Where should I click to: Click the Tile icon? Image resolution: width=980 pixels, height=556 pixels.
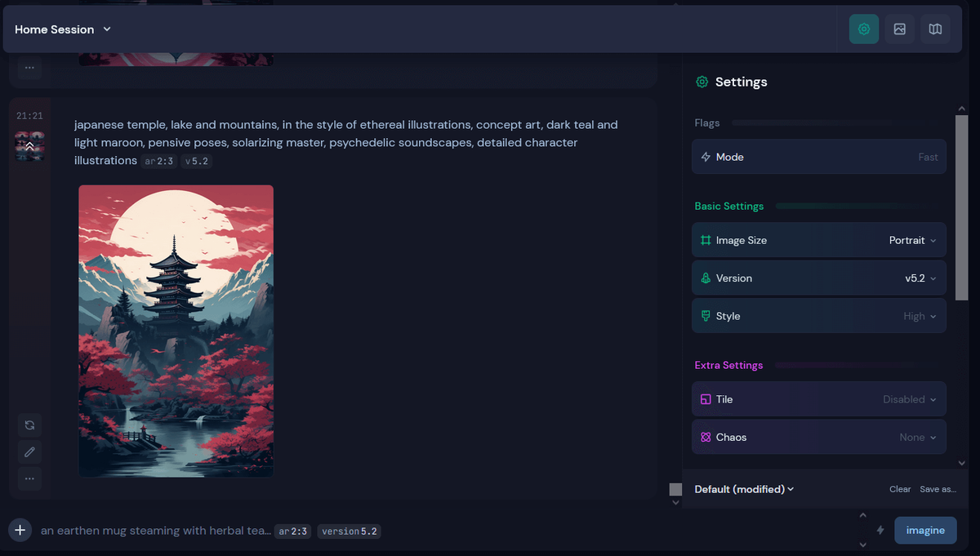pyautogui.click(x=706, y=400)
